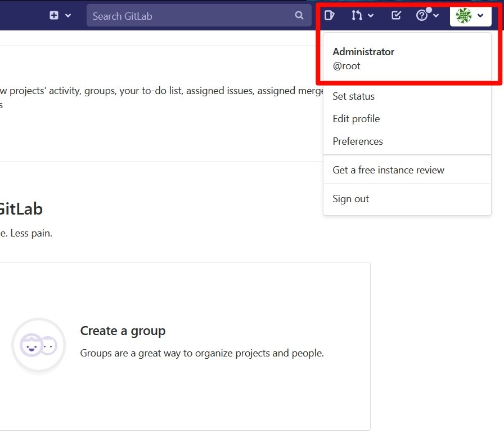This screenshot has width=504, height=437.
Task: Open the To-Do list icon
Action: tap(396, 15)
